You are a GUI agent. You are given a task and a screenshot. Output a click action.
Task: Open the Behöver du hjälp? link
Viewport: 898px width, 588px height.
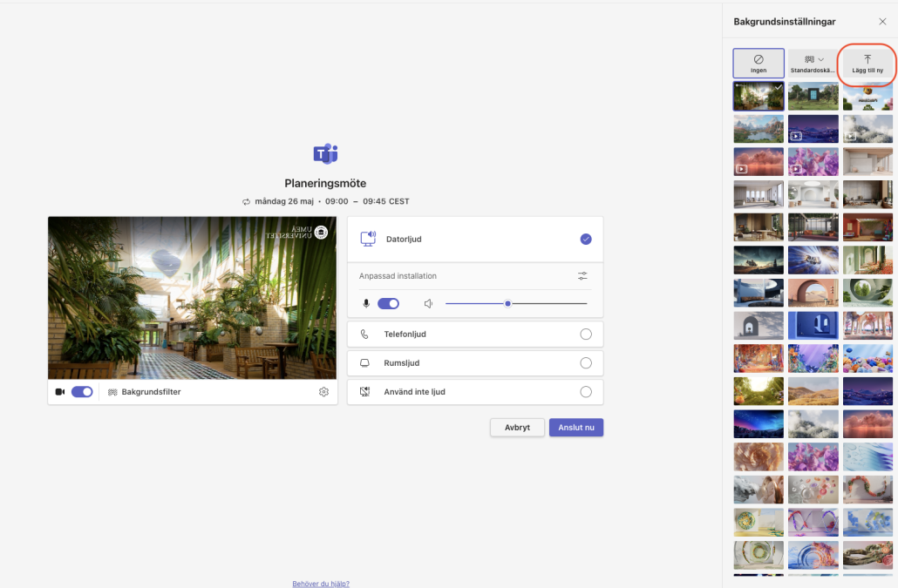(321, 584)
